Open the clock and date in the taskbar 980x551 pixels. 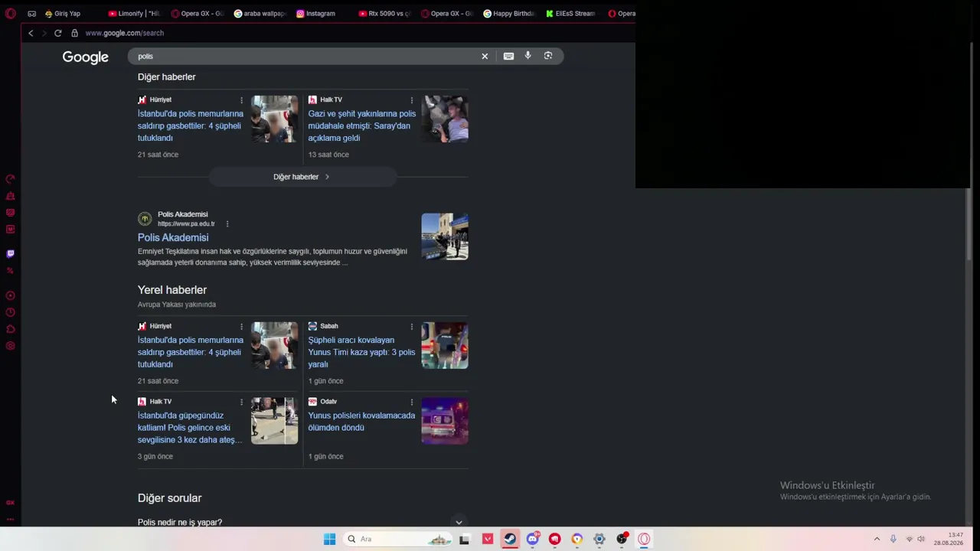point(949,539)
